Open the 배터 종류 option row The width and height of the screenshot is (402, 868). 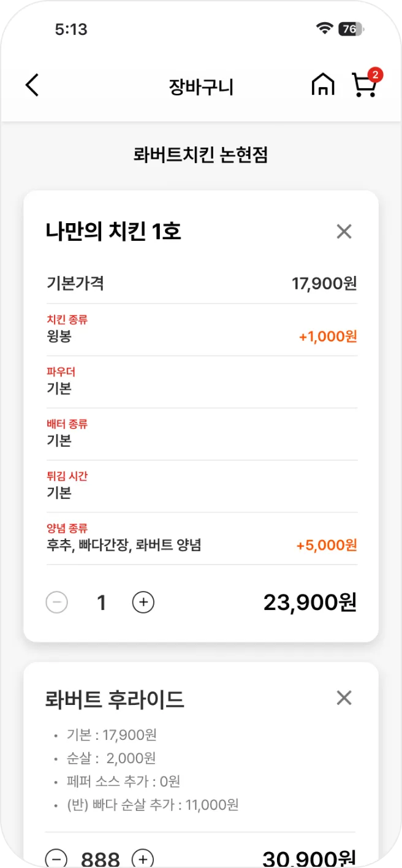point(201,432)
